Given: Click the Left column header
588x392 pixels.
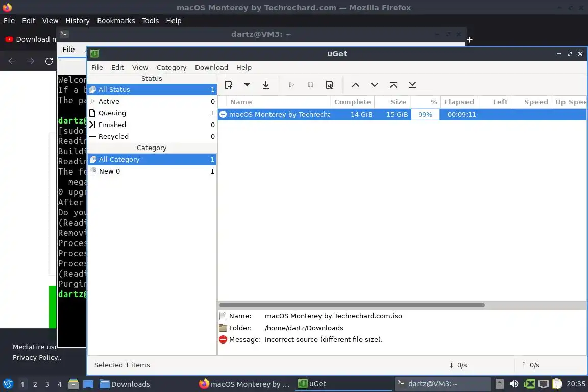Looking at the screenshot, I should click(495, 102).
